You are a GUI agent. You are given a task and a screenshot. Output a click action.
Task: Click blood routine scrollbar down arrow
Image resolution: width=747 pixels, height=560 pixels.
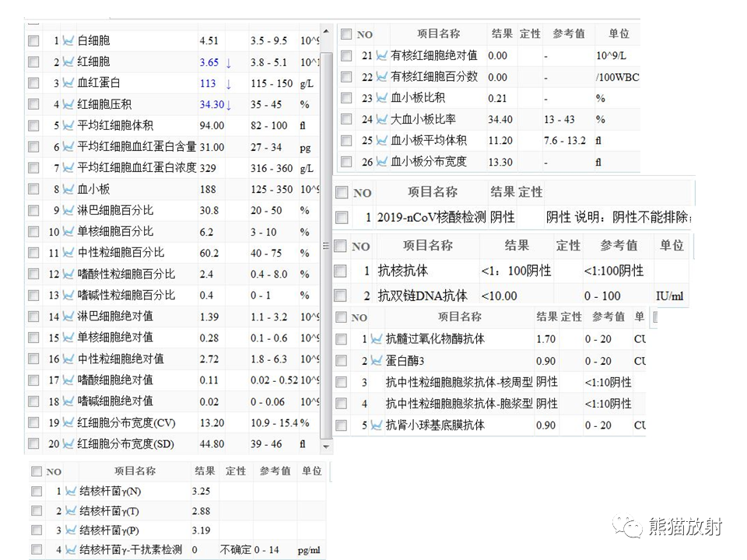click(x=326, y=447)
